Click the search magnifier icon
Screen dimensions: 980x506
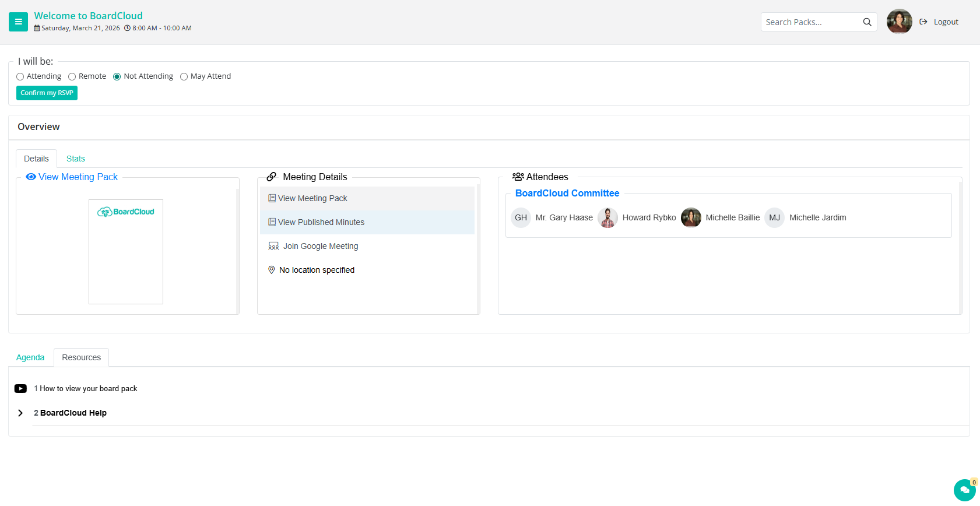867,22
